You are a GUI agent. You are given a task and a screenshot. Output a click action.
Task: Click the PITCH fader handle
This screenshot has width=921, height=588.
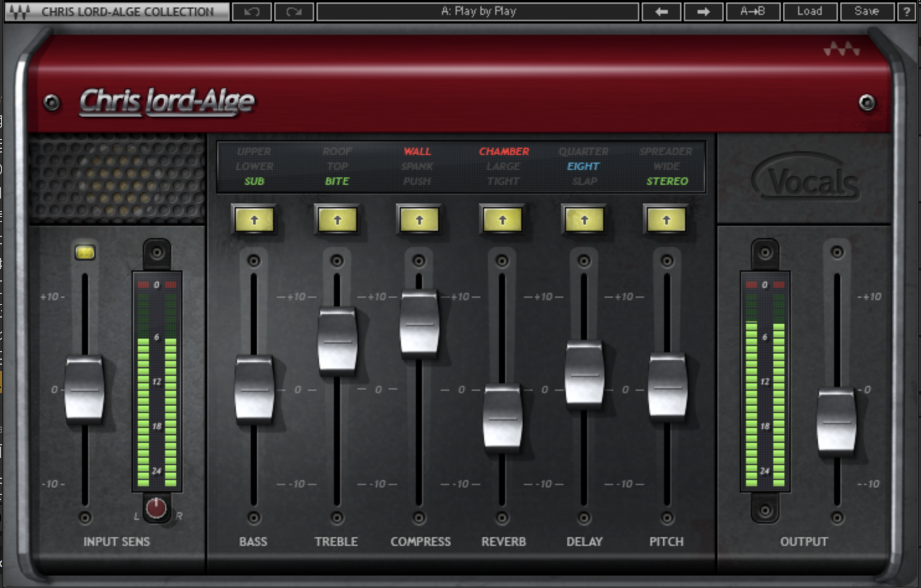[667, 387]
